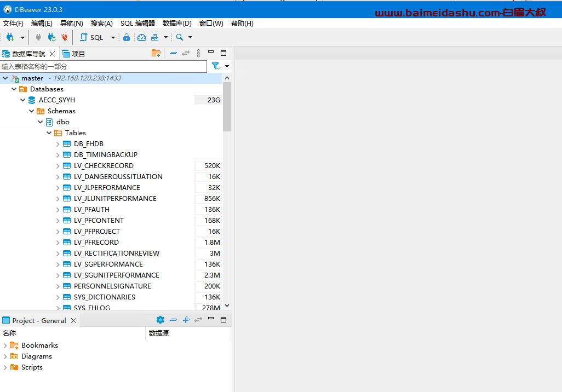The image size is (562, 392).
Task: Click the red disconnect plug icon
Action: click(x=65, y=37)
